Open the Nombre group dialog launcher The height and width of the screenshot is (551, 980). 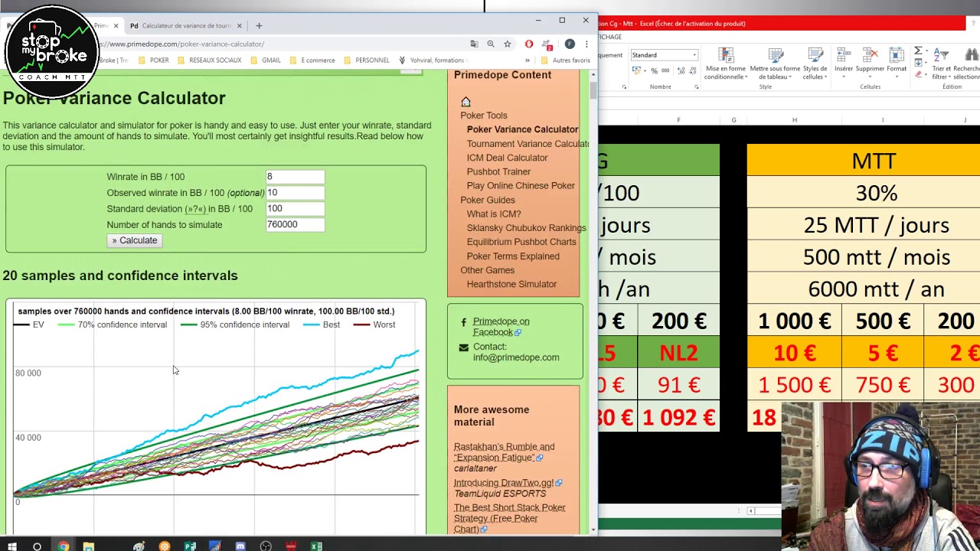tap(696, 87)
